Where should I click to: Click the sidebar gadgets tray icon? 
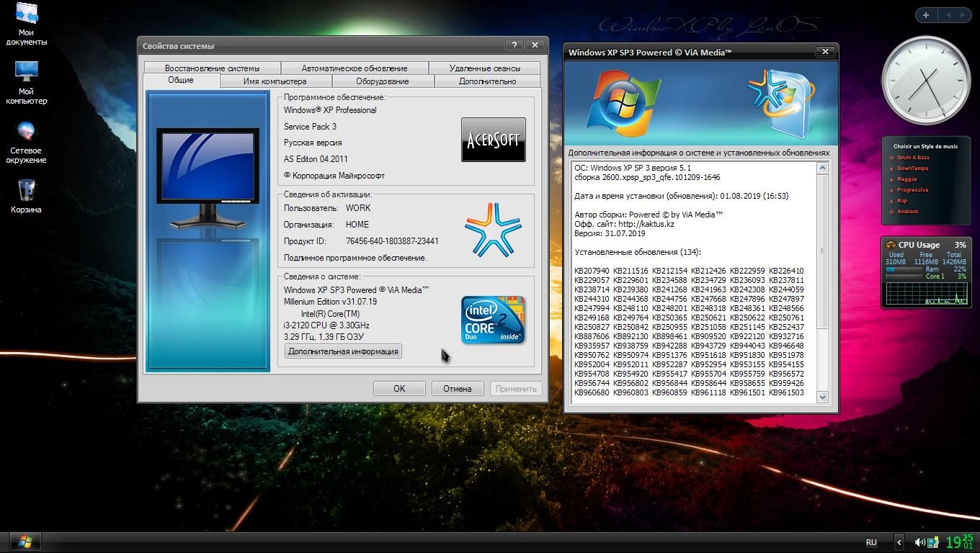[x=933, y=542]
